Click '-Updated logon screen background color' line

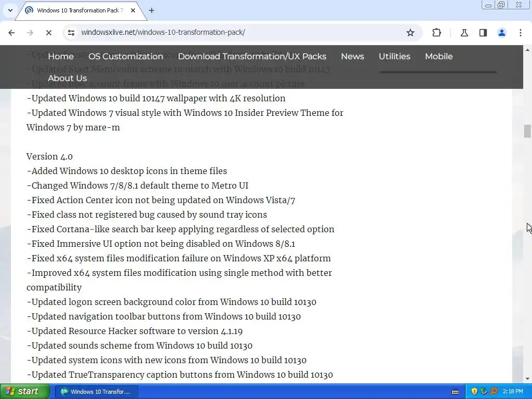point(171,302)
